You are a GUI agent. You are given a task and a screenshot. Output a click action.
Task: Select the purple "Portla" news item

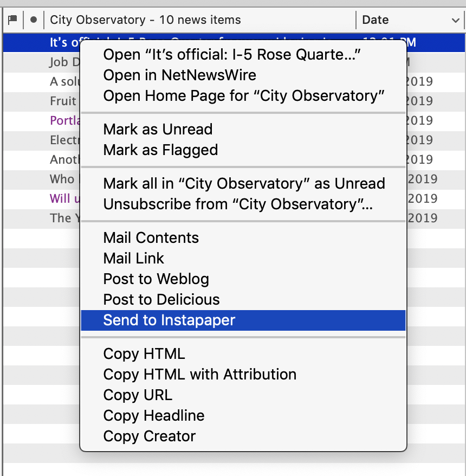coord(41,121)
